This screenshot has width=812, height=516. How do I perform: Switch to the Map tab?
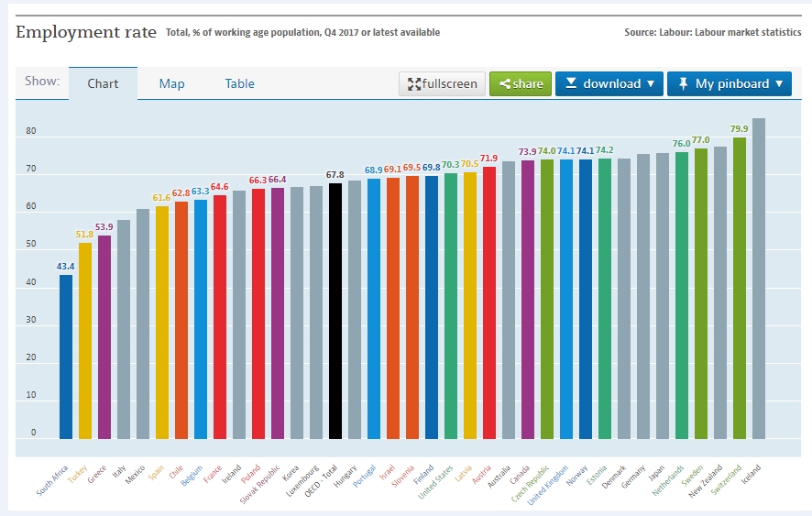tap(171, 83)
